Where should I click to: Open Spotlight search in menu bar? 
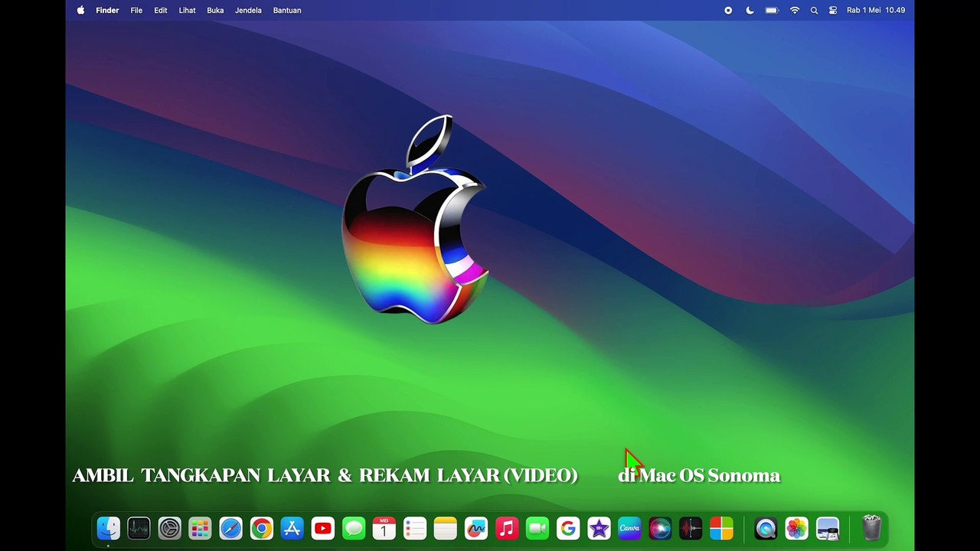click(x=814, y=10)
